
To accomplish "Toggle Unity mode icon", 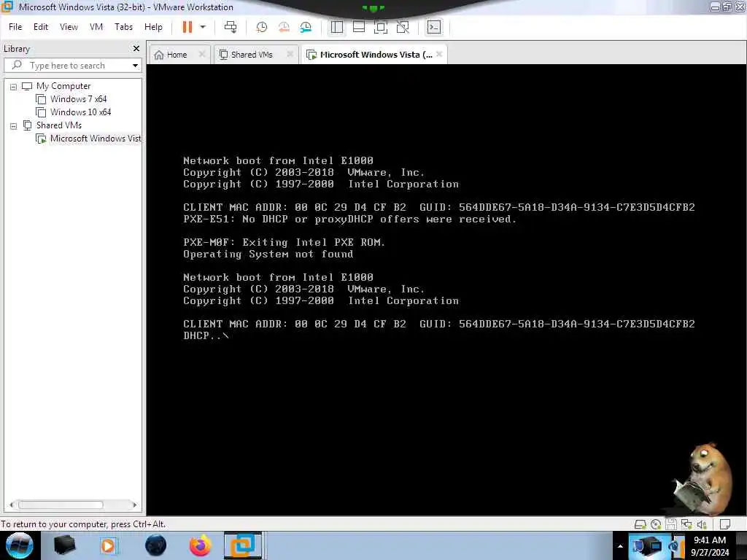I will pos(403,27).
